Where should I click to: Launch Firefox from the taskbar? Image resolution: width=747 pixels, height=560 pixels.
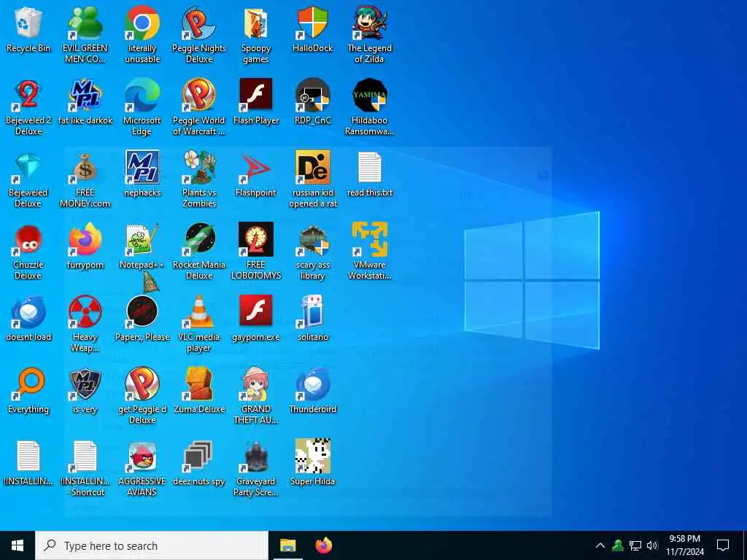coord(324,545)
